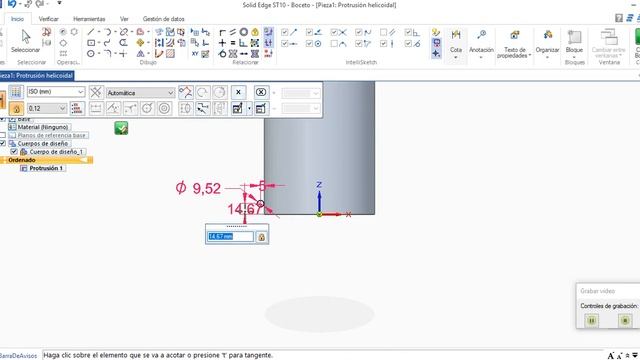The width and height of the screenshot is (640, 360).
Task: Switch to Gestión de datos tab
Action: click(x=163, y=19)
